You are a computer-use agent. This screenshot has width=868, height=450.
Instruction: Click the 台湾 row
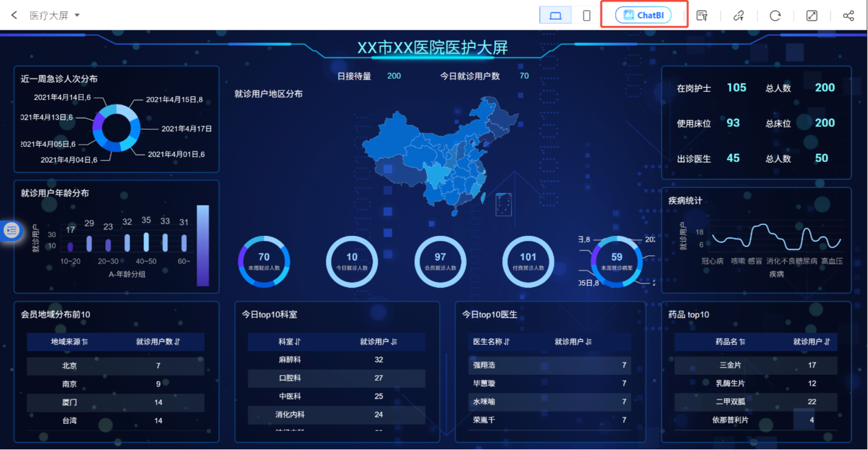click(x=116, y=421)
